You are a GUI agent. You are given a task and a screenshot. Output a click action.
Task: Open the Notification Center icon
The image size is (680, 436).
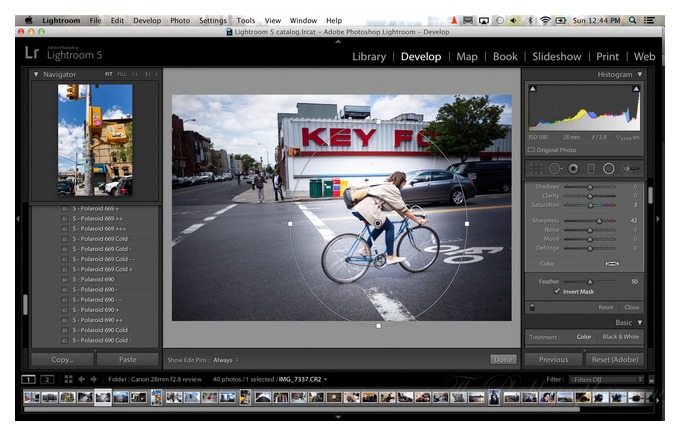tap(649, 20)
